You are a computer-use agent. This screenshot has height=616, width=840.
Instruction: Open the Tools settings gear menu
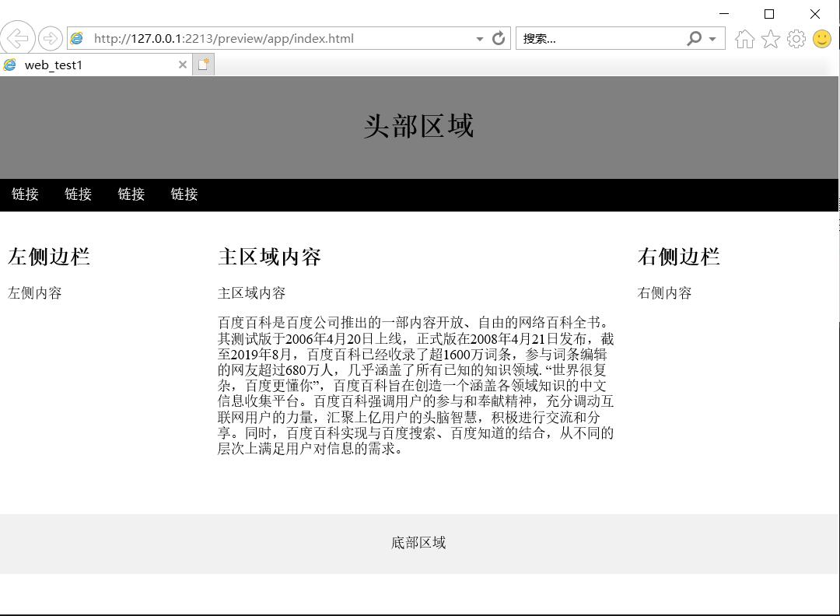[796, 37]
